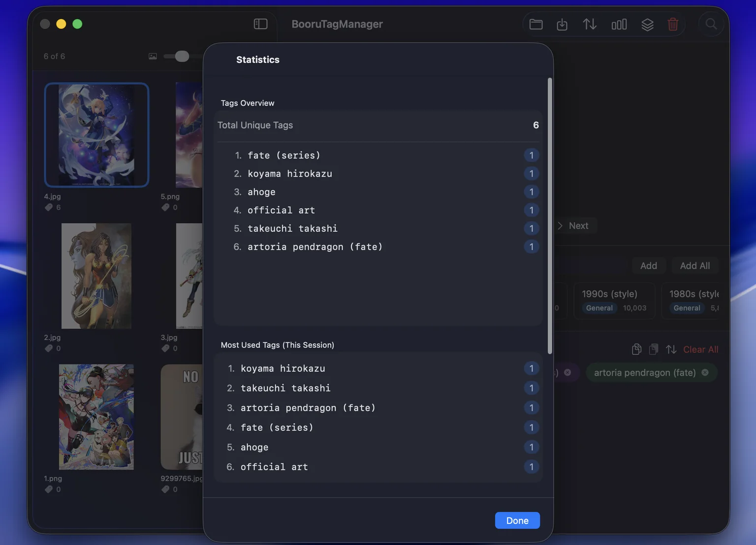
Task: Click the '4.jpg' file name label
Action: tap(52, 196)
